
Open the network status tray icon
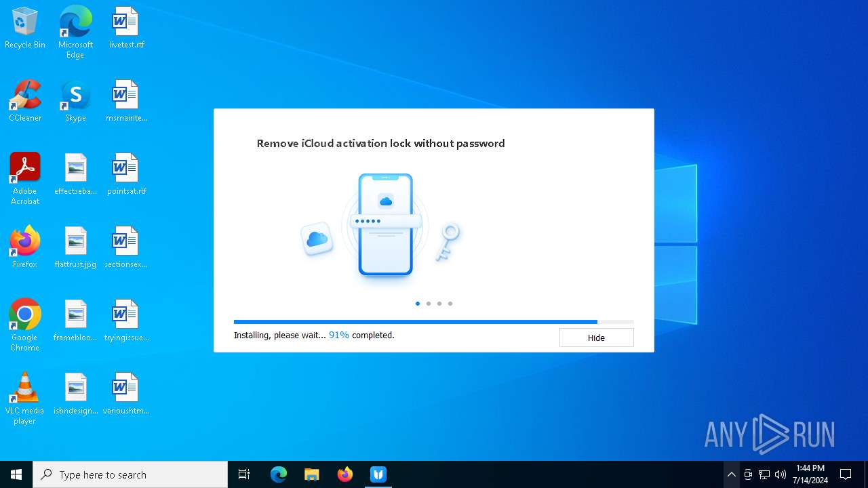click(x=764, y=474)
